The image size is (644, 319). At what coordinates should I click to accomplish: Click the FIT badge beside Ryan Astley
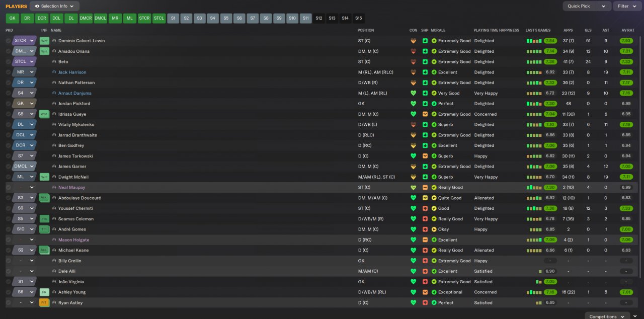(44, 303)
